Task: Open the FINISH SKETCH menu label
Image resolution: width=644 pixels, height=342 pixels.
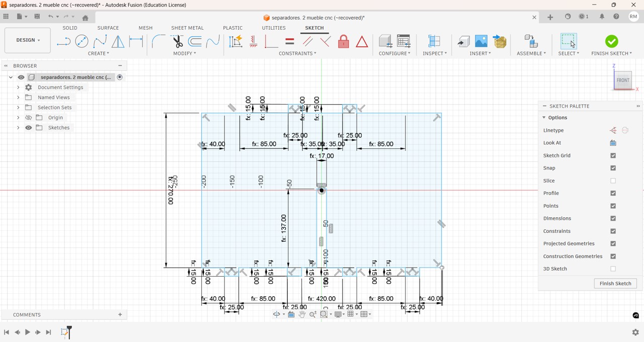Action: click(x=611, y=53)
